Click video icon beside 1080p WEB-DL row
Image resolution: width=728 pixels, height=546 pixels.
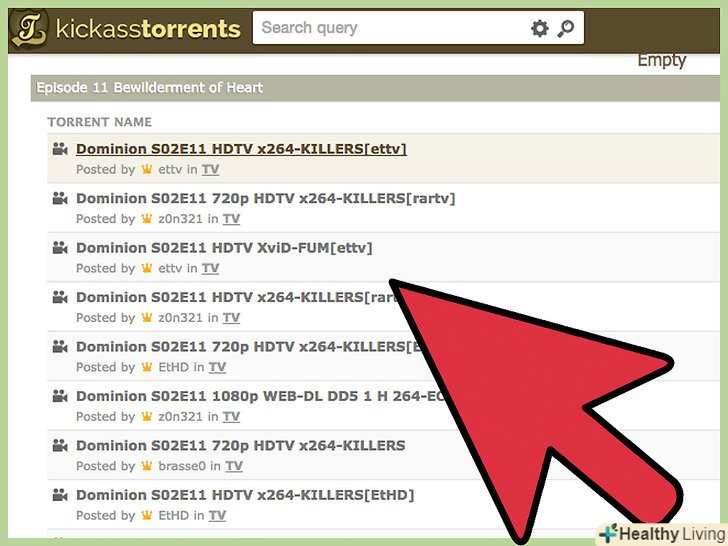coord(60,396)
